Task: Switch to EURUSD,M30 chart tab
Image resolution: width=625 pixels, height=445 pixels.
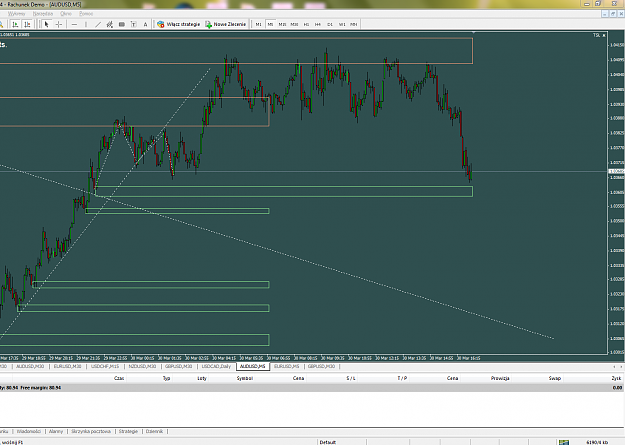Action: 67,366
